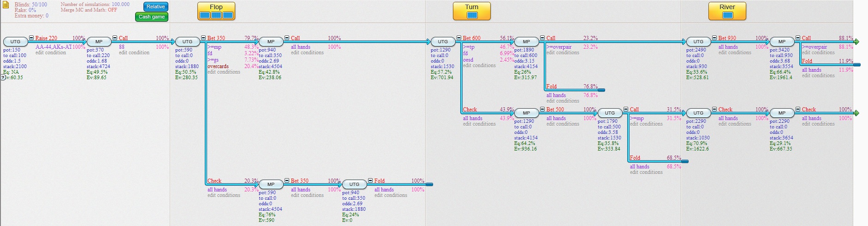Click the Extra money: 0 setting
This screenshot has height=226, width=868.
(x=31, y=16)
